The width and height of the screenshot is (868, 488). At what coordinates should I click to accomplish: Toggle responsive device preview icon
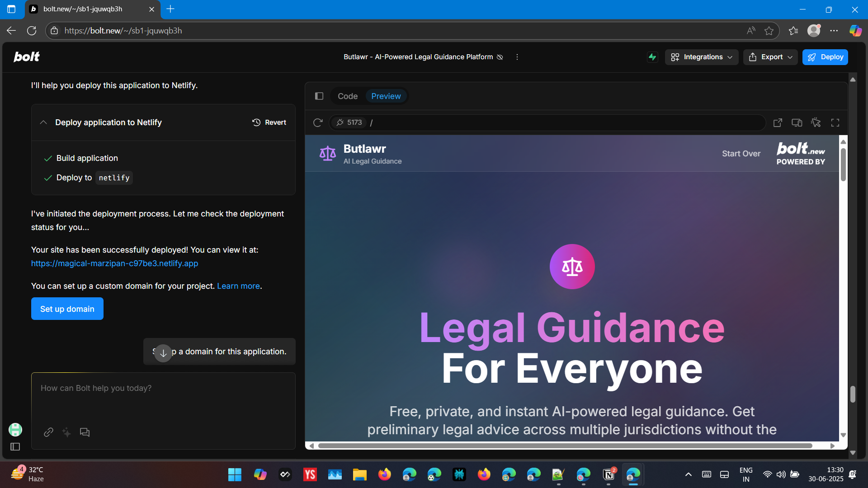click(797, 122)
